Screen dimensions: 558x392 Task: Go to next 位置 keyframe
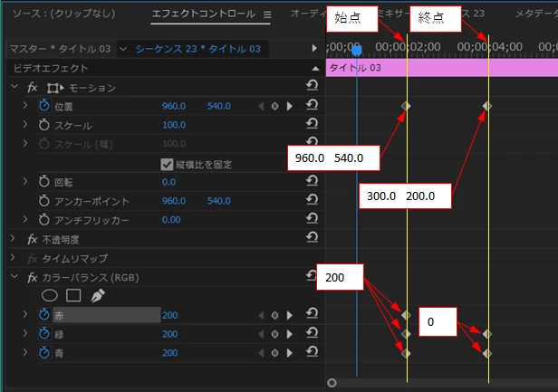[x=290, y=106]
